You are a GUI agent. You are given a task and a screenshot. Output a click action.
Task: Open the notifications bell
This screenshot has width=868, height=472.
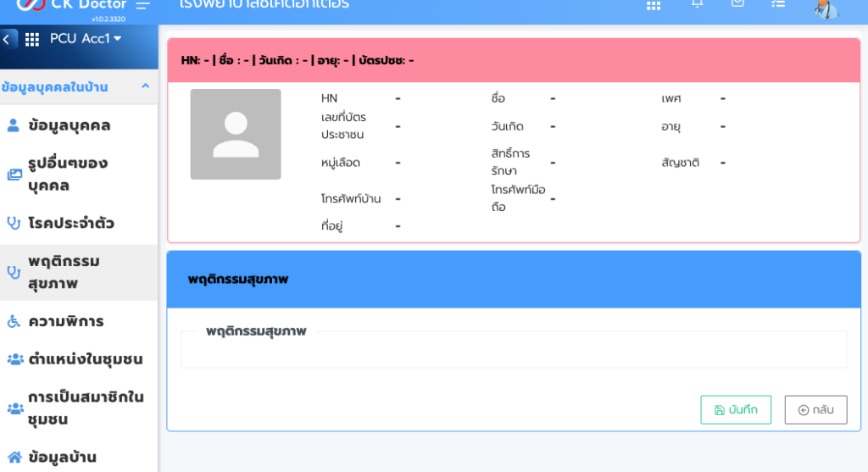698,4
